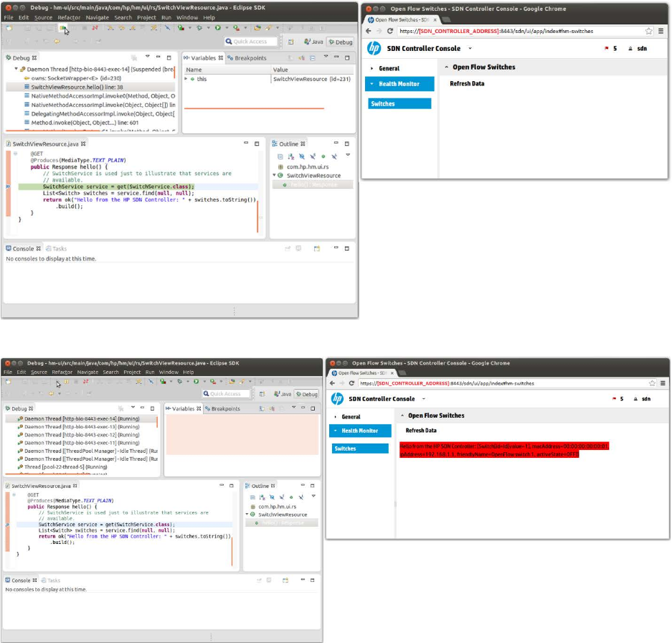Click the Resume icon under the mouse cursor
This screenshot has height=643, width=672.
(64, 29)
